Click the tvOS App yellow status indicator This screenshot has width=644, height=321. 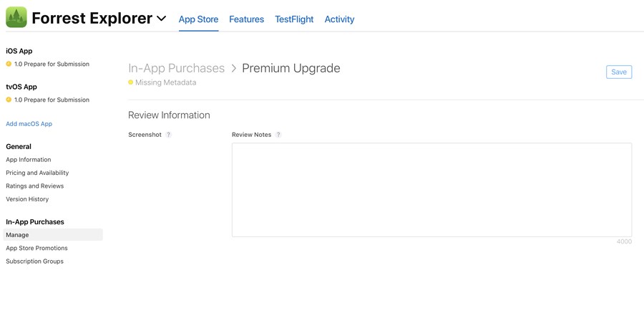pos(9,100)
